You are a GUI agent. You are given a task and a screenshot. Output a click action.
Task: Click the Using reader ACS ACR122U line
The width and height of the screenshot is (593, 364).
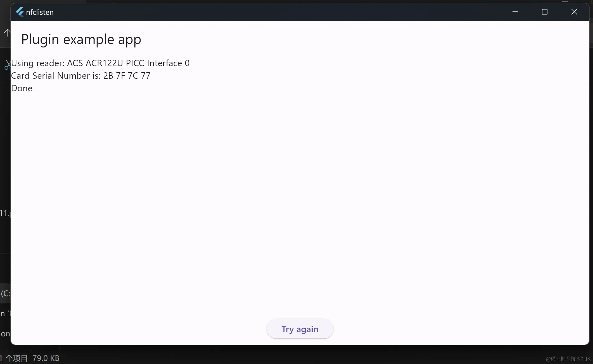click(100, 63)
